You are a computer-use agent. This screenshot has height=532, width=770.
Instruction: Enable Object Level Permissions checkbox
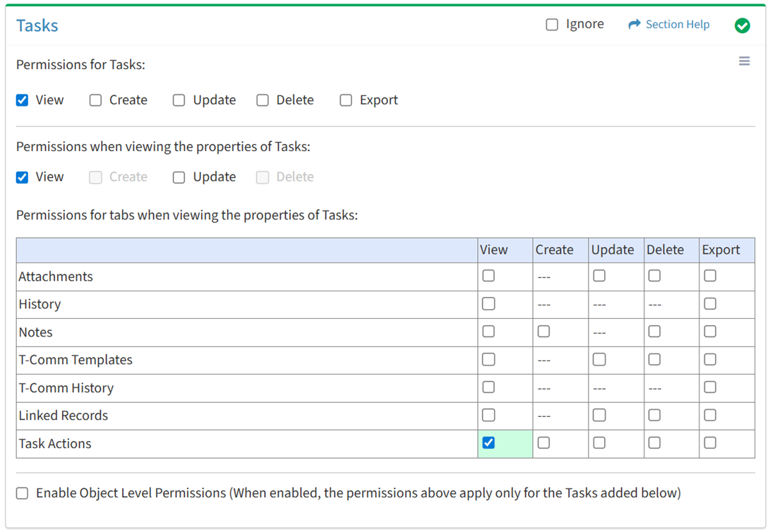(23, 493)
